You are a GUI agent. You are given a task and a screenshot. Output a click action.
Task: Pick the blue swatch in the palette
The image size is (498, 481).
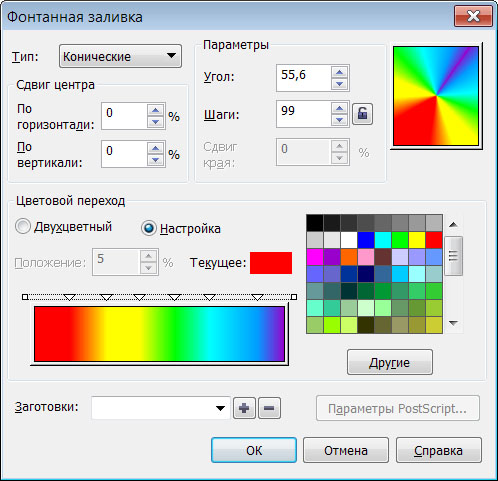tap(366, 240)
